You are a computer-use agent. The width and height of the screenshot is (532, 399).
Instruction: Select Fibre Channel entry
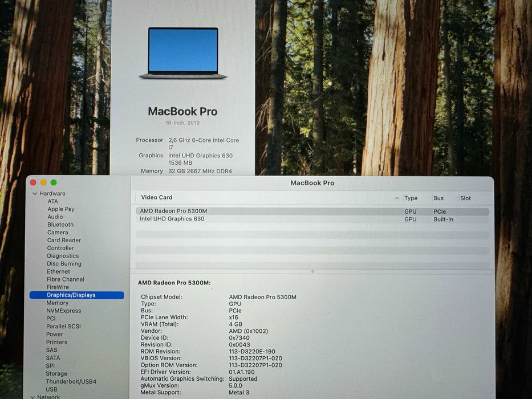[x=66, y=279]
